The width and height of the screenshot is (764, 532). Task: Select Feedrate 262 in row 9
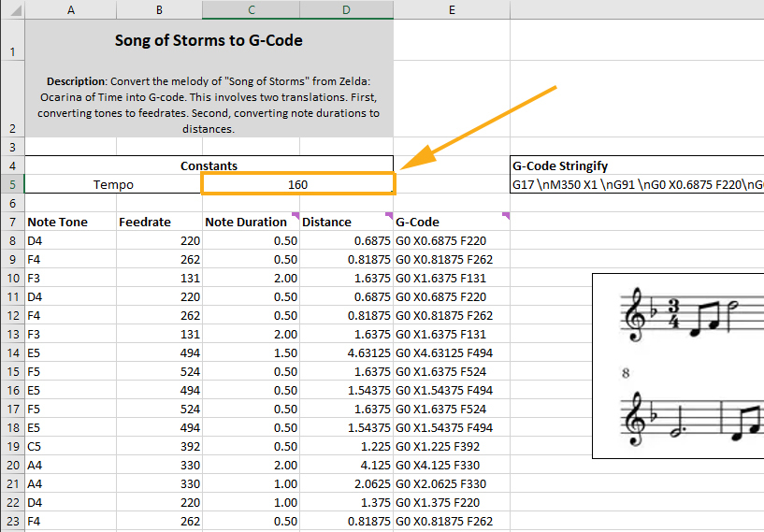click(x=159, y=259)
